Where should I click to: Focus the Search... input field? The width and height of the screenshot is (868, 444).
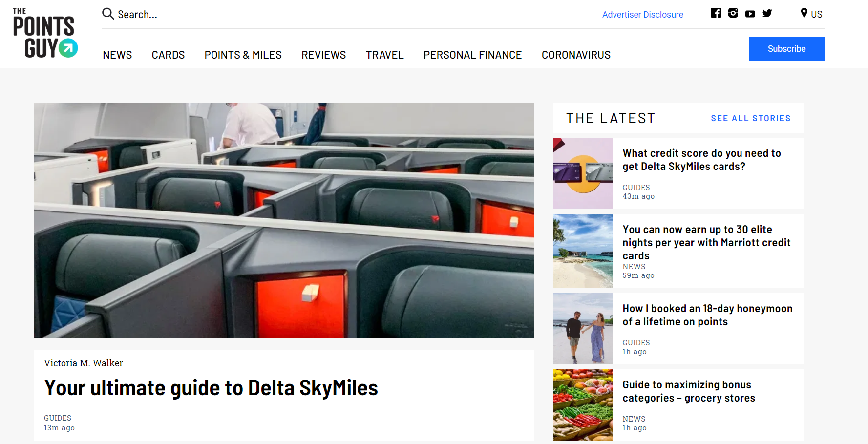pyautogui.click(x=138, y=14)
